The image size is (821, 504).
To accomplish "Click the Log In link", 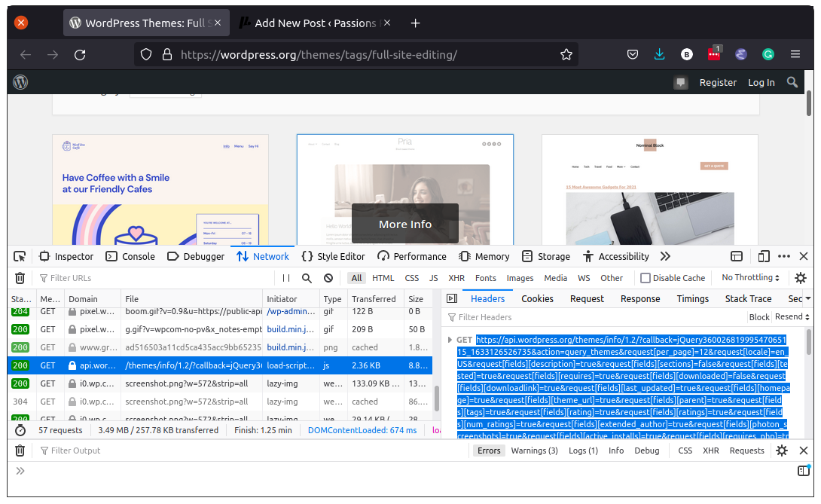I will [x=761, y=82].
